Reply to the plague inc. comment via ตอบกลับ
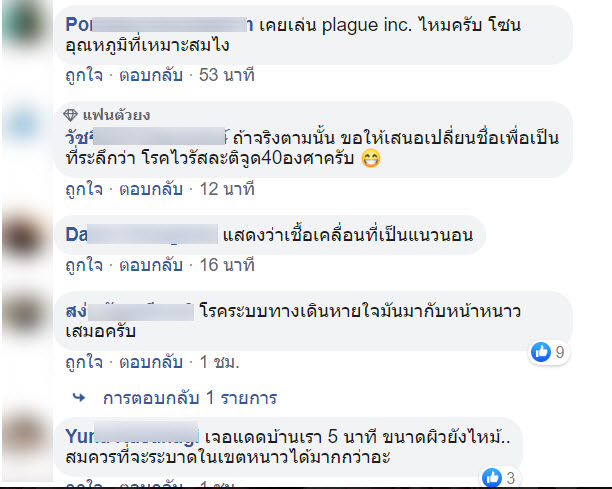Image resolution: width=612 pixels, height=489 pixels. click(151, 75)
